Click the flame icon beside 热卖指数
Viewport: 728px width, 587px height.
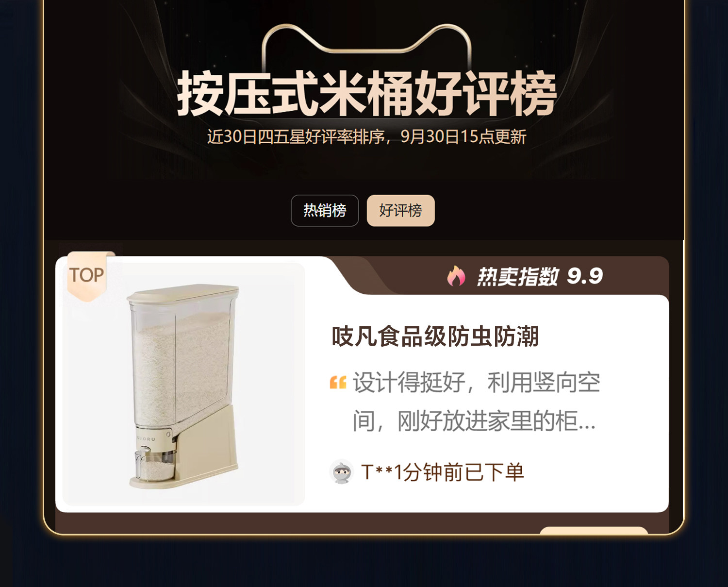(x=456, y=276)
